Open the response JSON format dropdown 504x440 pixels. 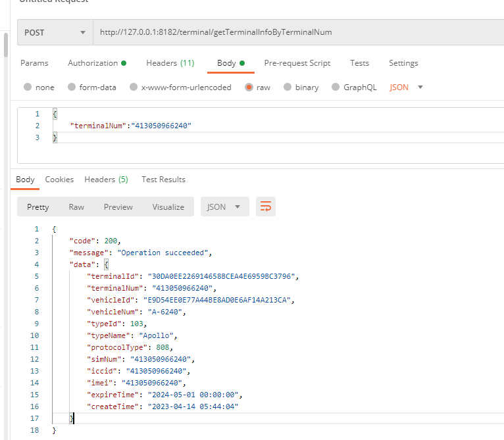pyautogui.click(x=224, y=207)
